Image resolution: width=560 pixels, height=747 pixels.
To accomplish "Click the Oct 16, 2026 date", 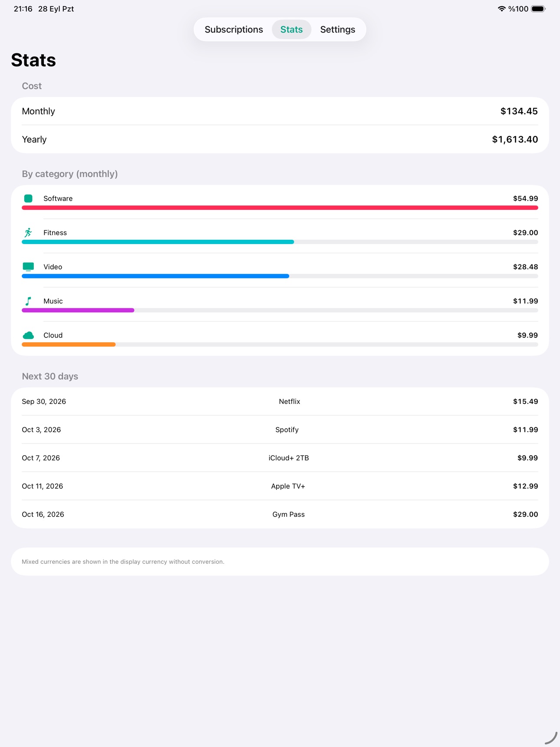I will click(x=43, y=514).
